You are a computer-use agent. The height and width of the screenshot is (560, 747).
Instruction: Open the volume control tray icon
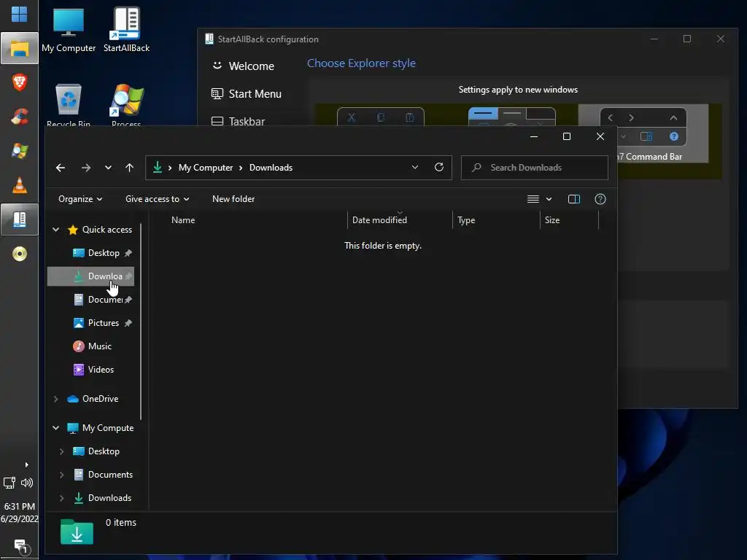pyautogui.click(x=27, y=483)
